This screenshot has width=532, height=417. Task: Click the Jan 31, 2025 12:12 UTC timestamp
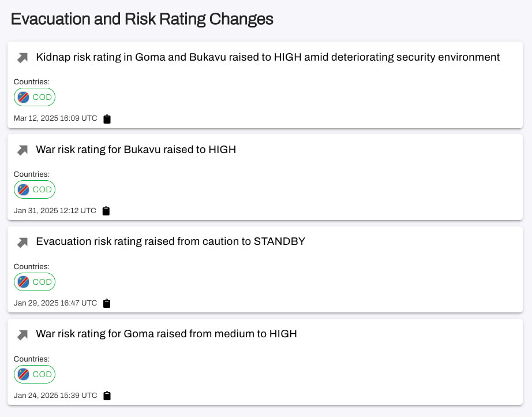(x=55, y=211)
